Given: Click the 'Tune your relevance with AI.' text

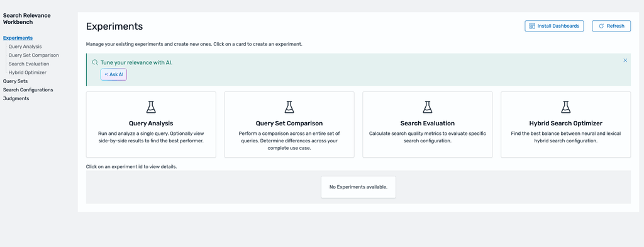Looking at the screenshot, I should click(x=136, y=62).
